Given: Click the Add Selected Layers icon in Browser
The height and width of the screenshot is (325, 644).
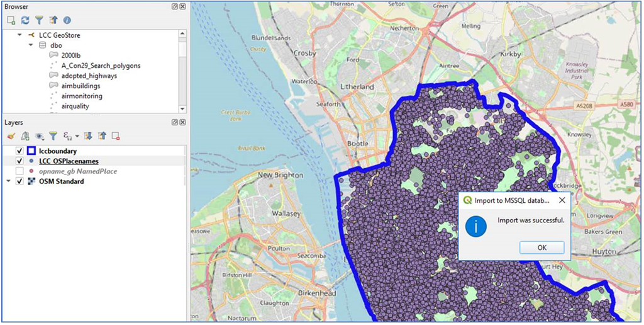Looking at the screenshot, I should point(11,20).
